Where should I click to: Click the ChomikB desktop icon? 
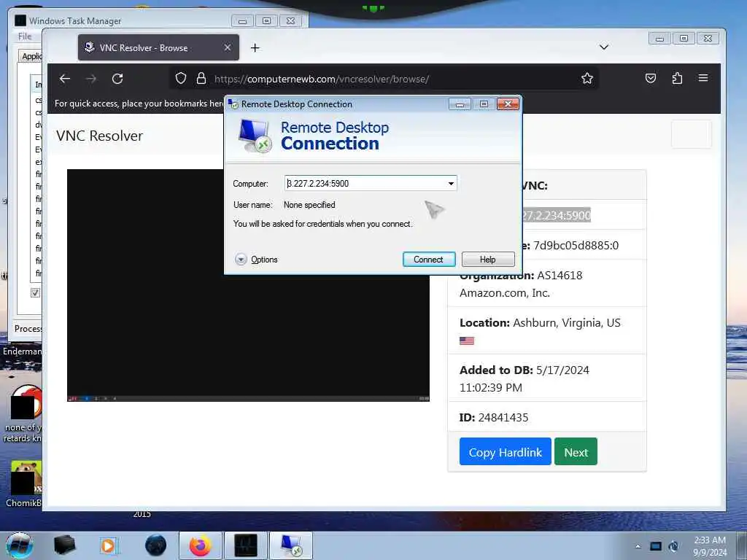(x=24, y=484)
